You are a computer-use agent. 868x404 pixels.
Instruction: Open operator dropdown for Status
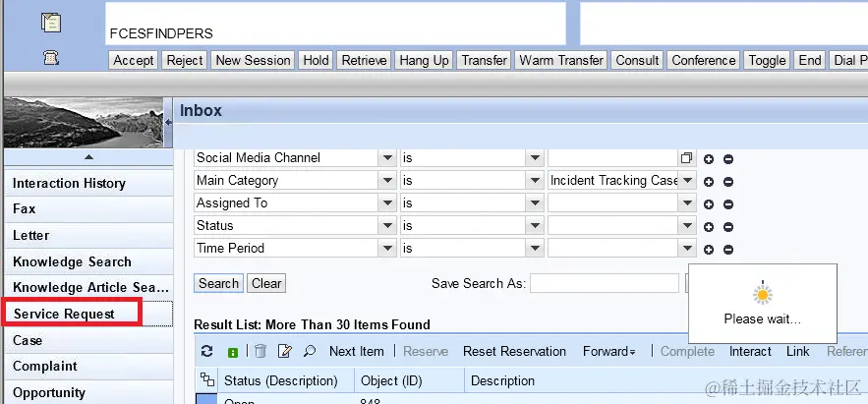[x=534, y=226]
